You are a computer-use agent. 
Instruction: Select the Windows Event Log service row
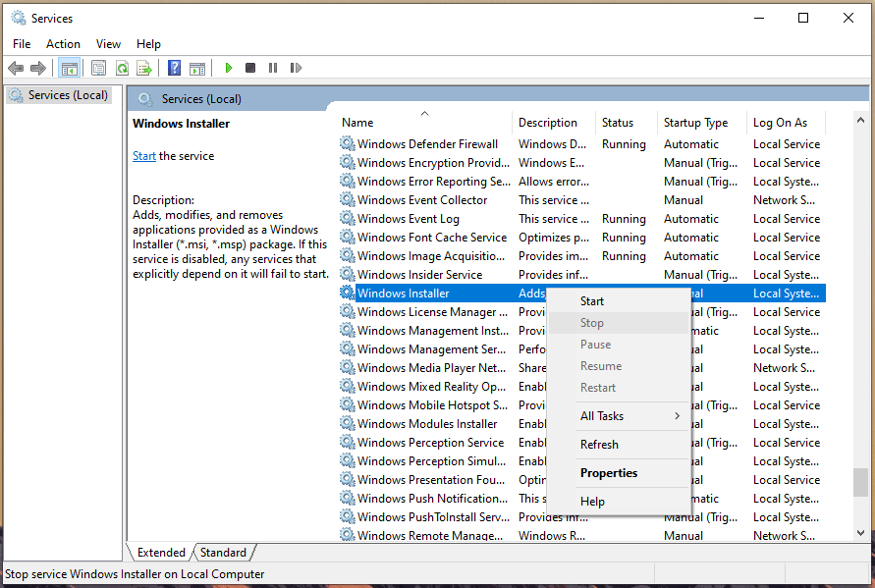[409, 219]
